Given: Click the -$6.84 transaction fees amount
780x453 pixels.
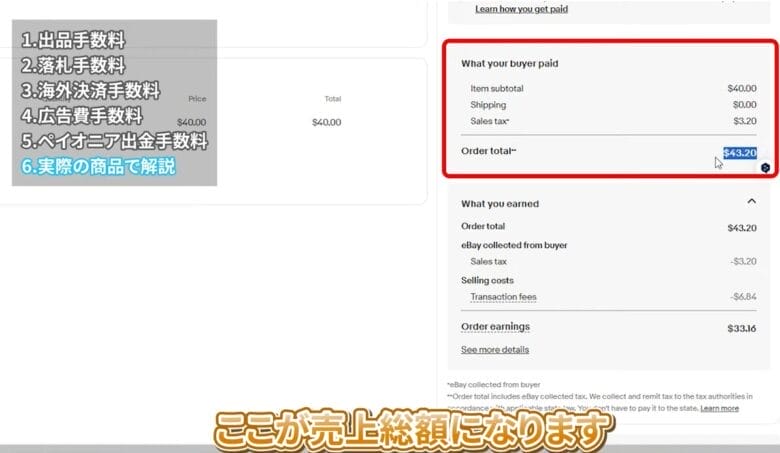Looking at the screenshot, I should click(743, 297).
